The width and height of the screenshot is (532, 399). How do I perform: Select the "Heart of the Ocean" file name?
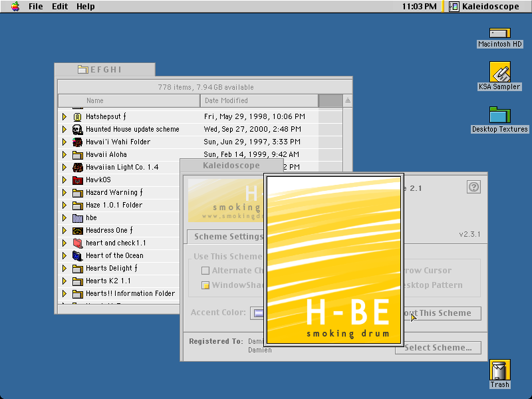(x=114, y=255)
